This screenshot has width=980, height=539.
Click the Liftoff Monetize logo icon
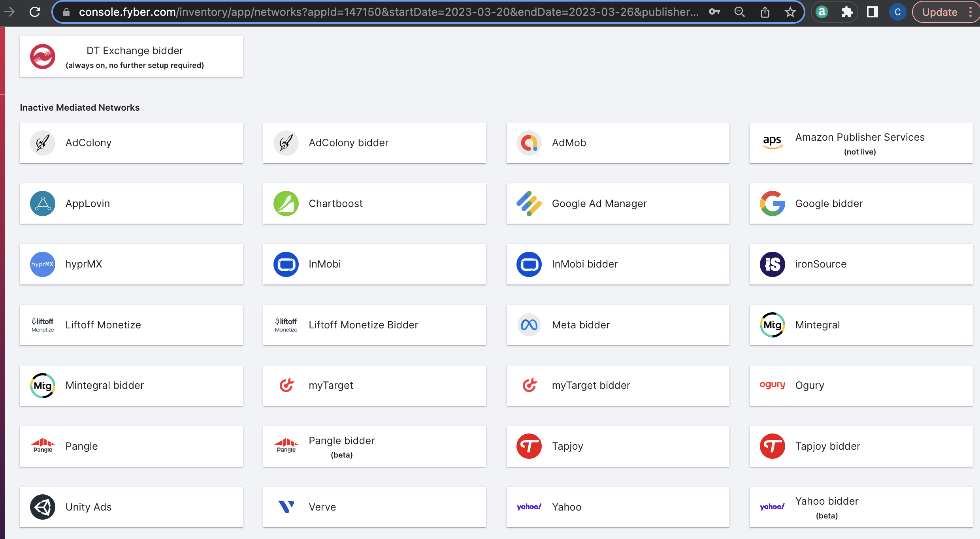(43, 325)
